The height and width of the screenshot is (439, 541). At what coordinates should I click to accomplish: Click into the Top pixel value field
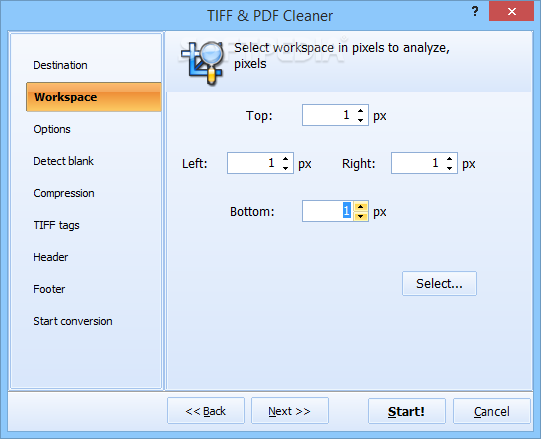pyautogui.click(x=327, y=115)
